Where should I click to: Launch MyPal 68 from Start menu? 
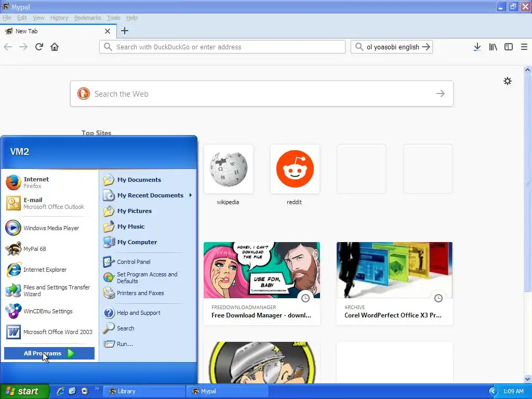point(49,249)
